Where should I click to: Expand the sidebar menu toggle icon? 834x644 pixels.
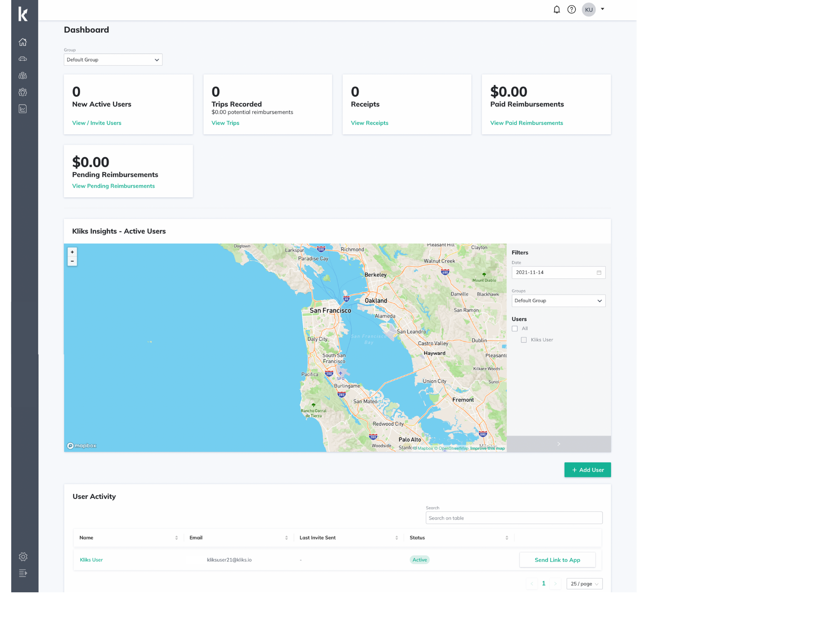tap(23, 573)
